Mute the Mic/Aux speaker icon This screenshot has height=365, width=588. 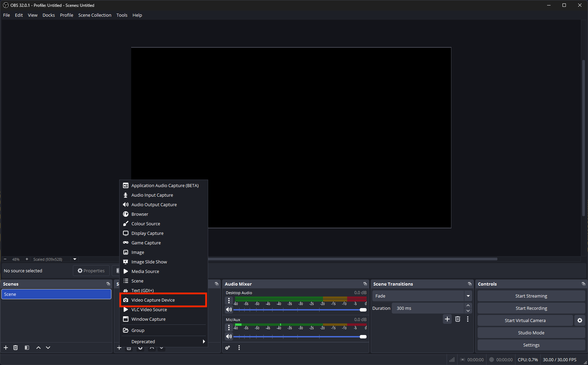point(229,336)
